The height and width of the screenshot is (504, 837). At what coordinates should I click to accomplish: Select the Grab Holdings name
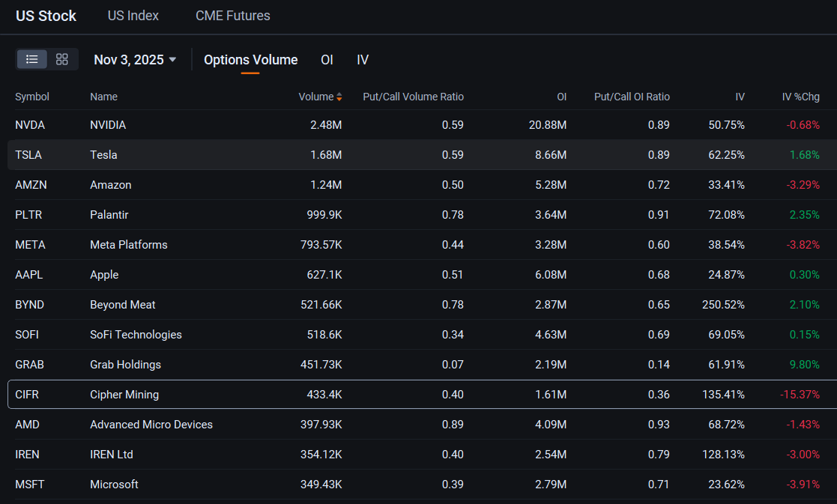tap(125, 365)
